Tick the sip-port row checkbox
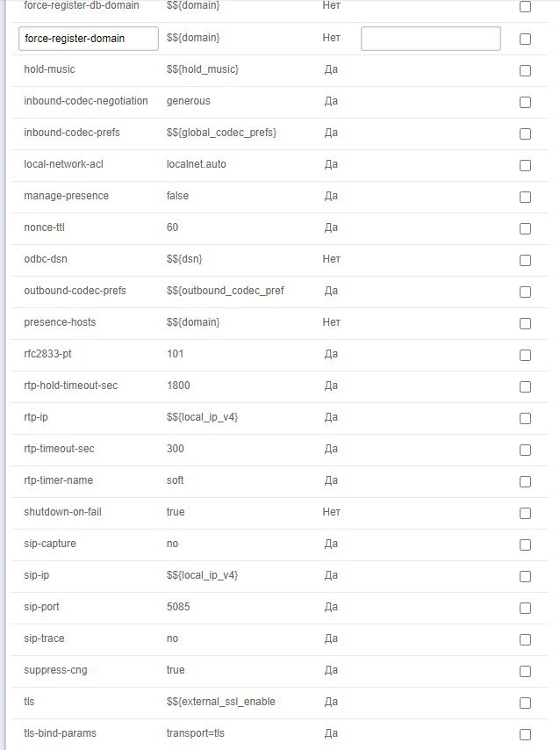Image resolution: width=560 pixels, height=750 pixels. click(x=525, y=608)
